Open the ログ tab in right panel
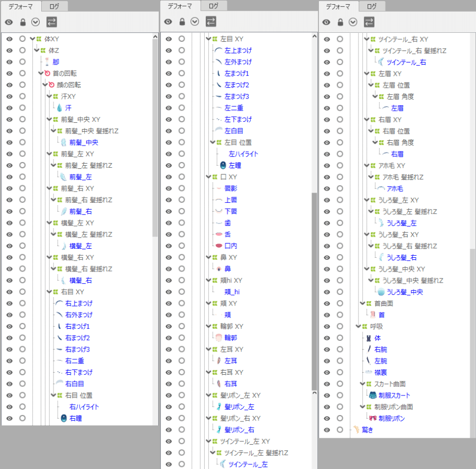The width and height of the screenshot is (476, 469). point(372,6)
